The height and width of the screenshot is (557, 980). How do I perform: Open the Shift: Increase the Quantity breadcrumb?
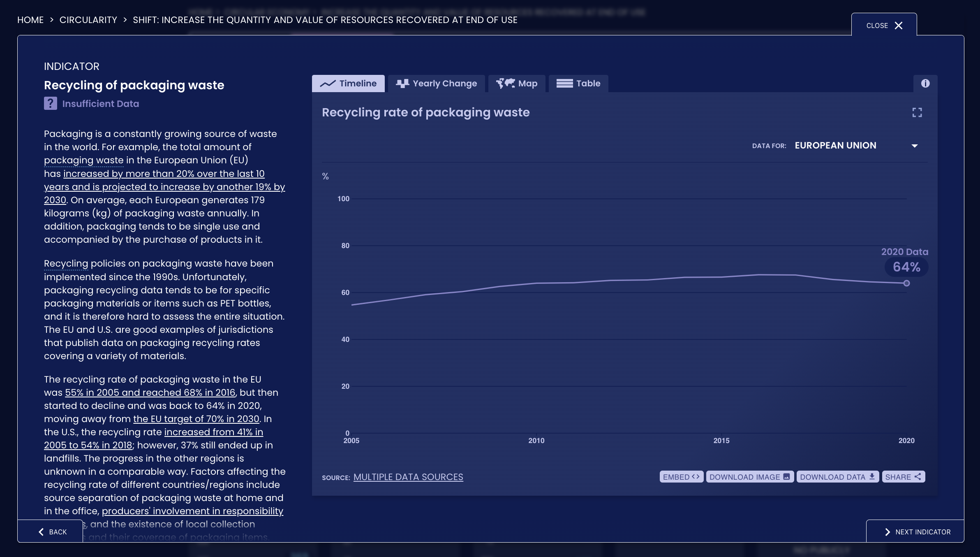click(325, 20)
